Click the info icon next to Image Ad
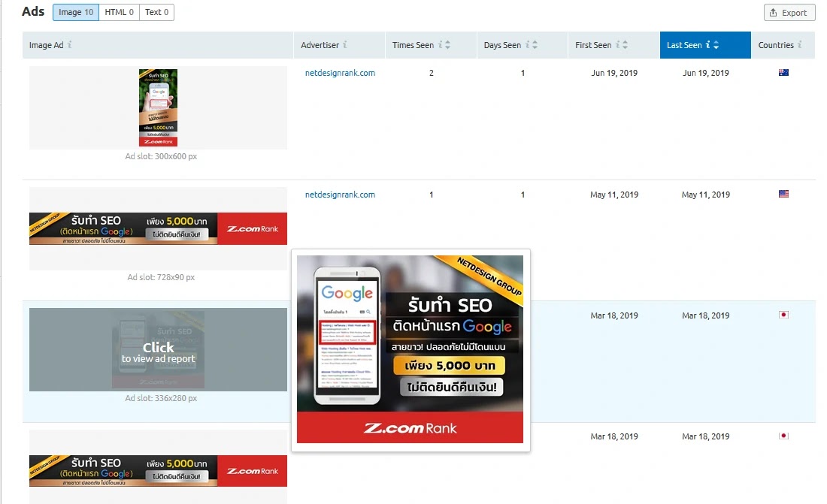This screenshot has height=504, width=827. [70, 45]
